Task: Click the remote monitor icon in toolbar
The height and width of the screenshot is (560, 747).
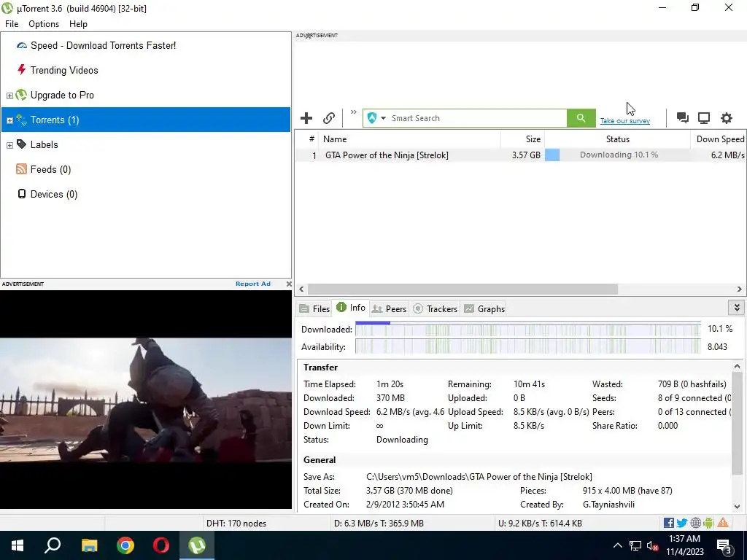Action: pyautogui.click(x=704, y=117)
